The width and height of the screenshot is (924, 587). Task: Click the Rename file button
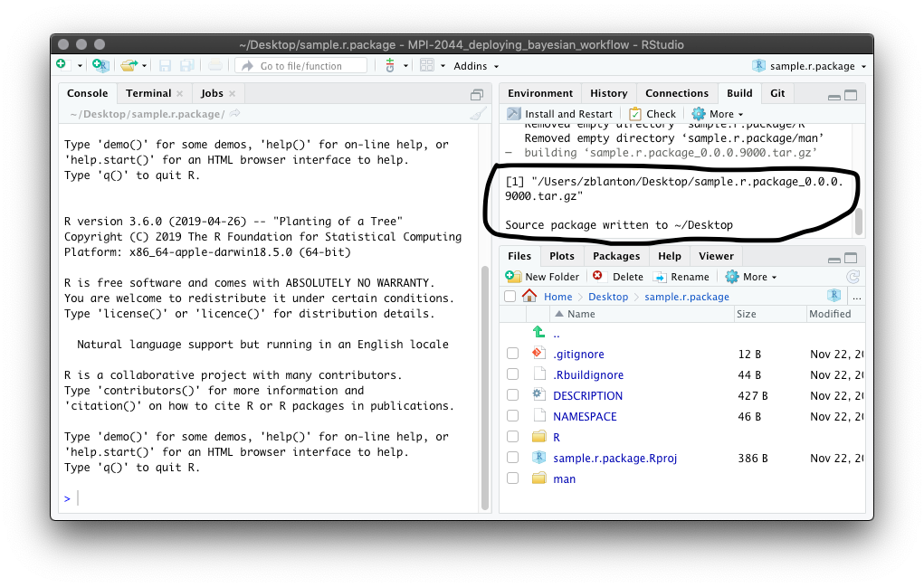pyautogui.click(x=681, y=277)
